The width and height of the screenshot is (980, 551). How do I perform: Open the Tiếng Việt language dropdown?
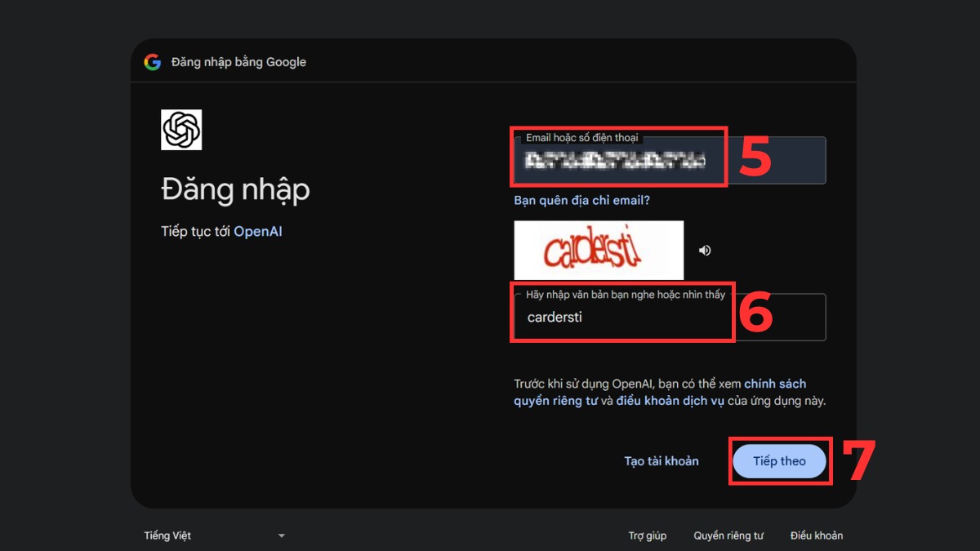tap(215, 535)
